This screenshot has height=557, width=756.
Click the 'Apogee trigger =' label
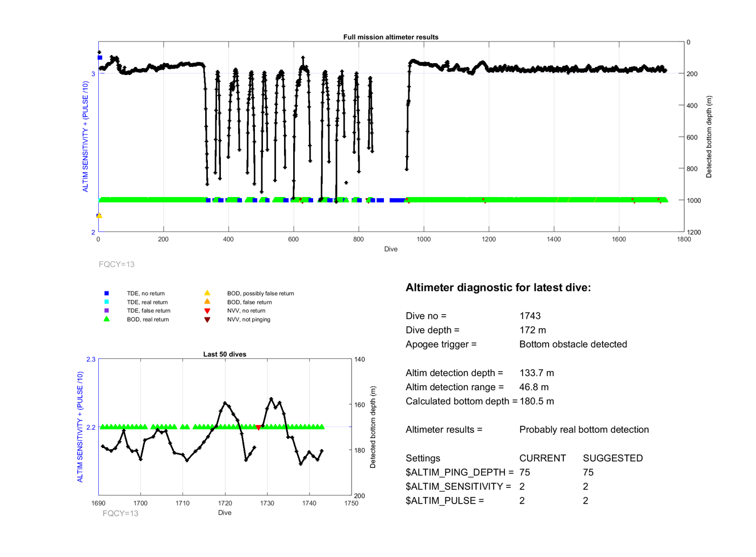[x=441, y=344]
